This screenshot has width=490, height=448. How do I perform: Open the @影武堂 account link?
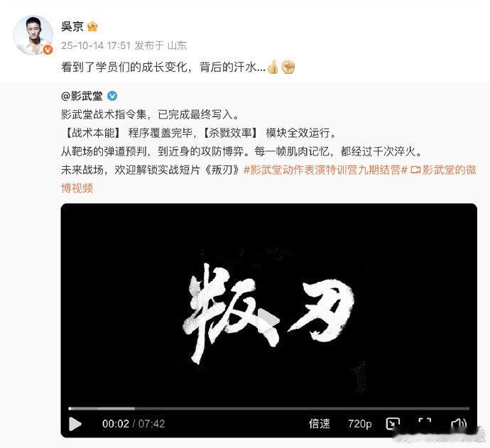pos(82,97)
